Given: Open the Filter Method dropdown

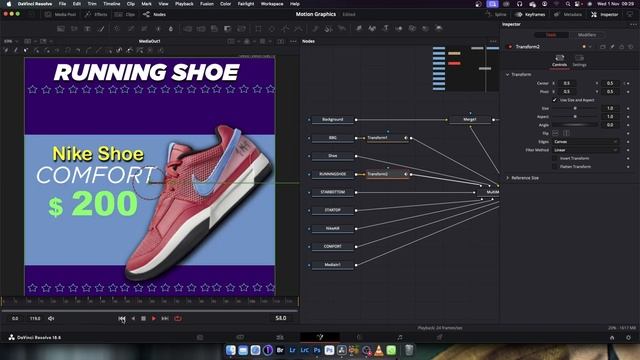Looking at the screenshot, I should coord(585,150).
